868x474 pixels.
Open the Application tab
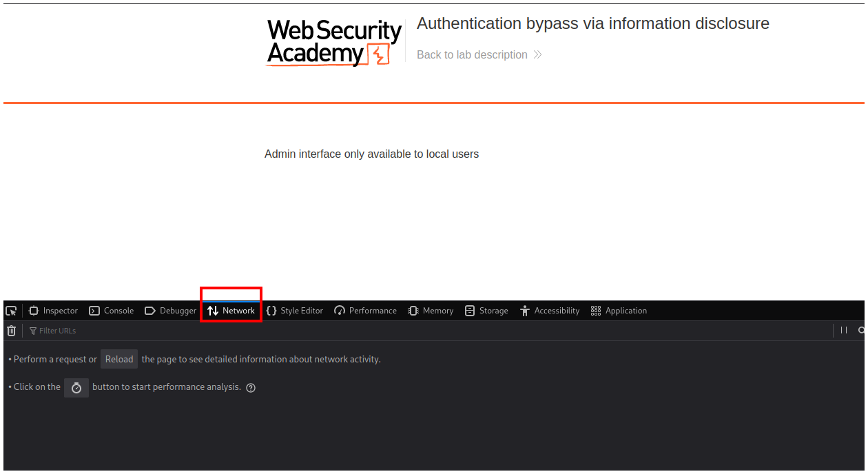pyautogui.click(x=619, y=311)
